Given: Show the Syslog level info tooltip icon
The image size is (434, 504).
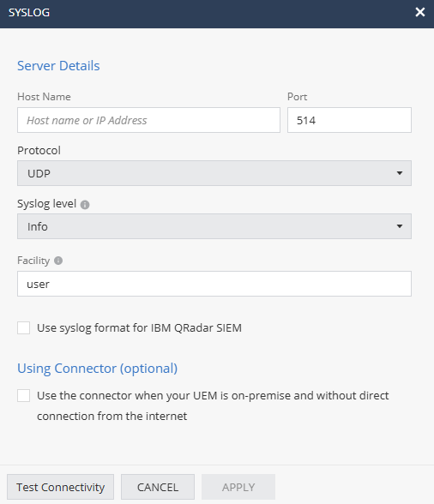Looking at the screenshot, I should click(85, 204).
